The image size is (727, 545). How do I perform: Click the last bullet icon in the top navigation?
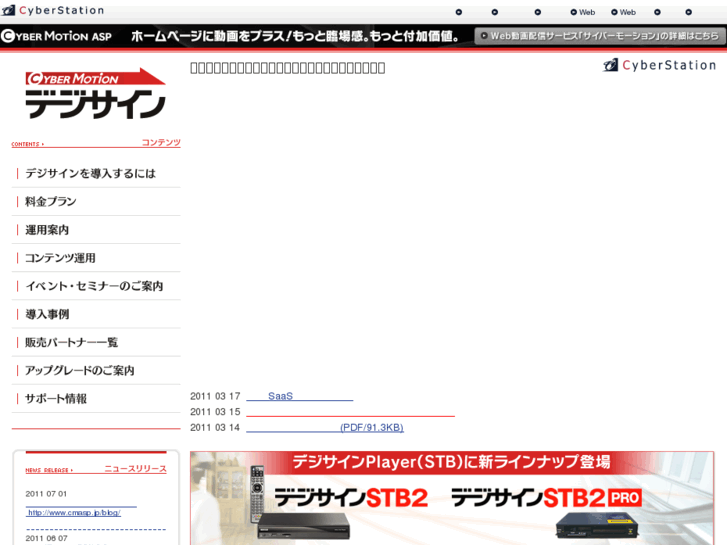tap(689, 12)
